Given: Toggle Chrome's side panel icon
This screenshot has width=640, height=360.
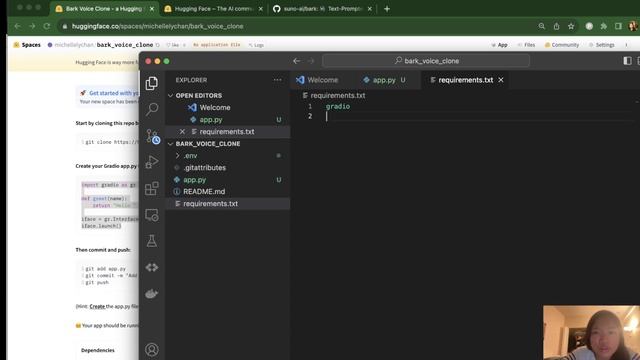Looking at the screenshot, I should coord(618,26).
